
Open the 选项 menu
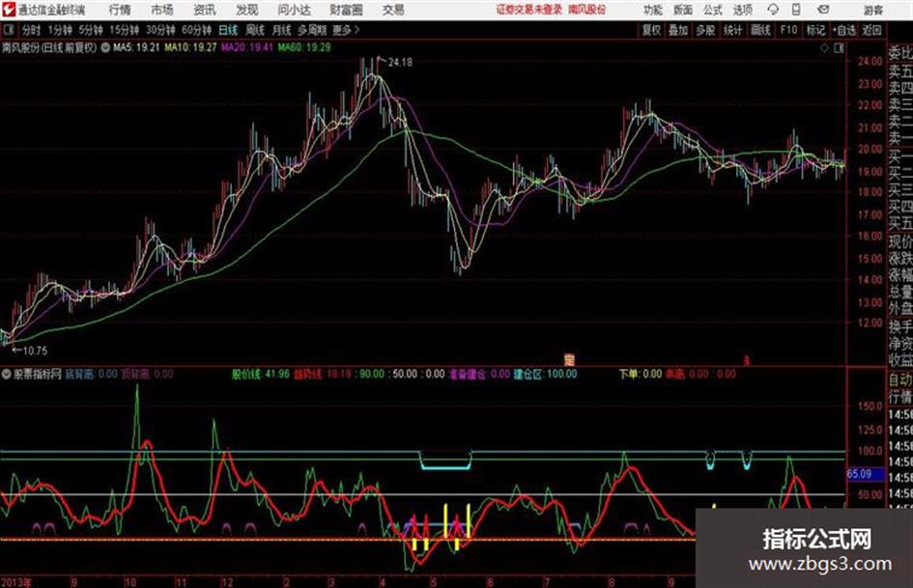click(x=742, y=10)
